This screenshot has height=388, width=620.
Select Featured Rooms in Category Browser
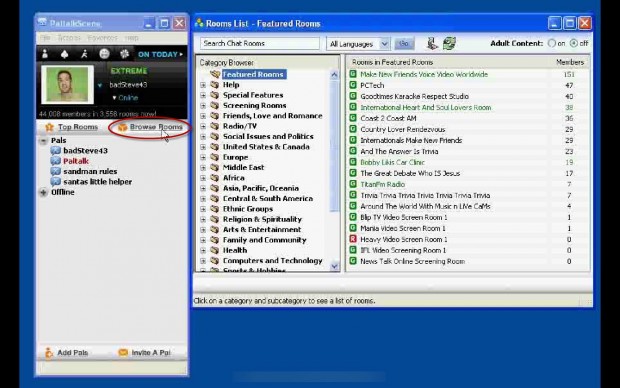(253, 74)
